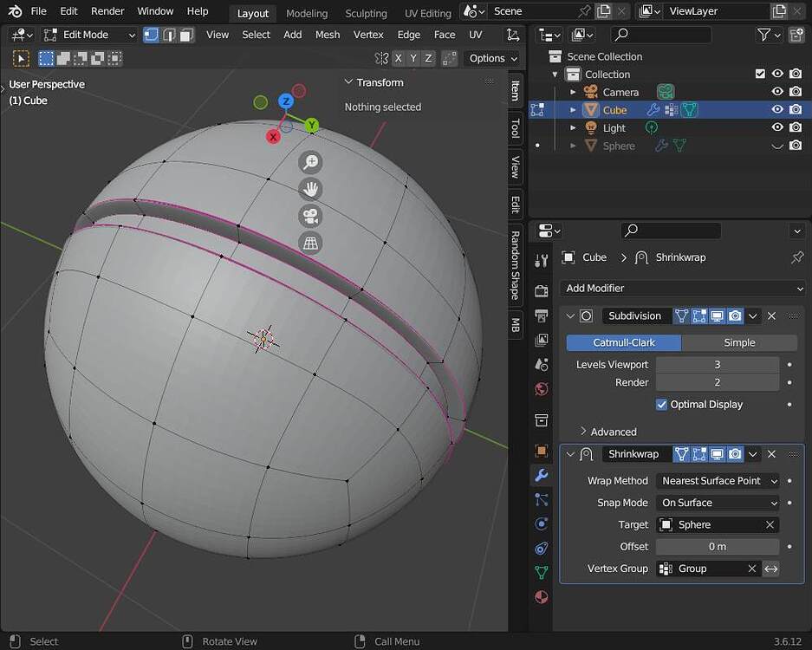The width and height of the screenshot is (812, 650).
Task: Click the Render levels value field
Action: point(718,383)
